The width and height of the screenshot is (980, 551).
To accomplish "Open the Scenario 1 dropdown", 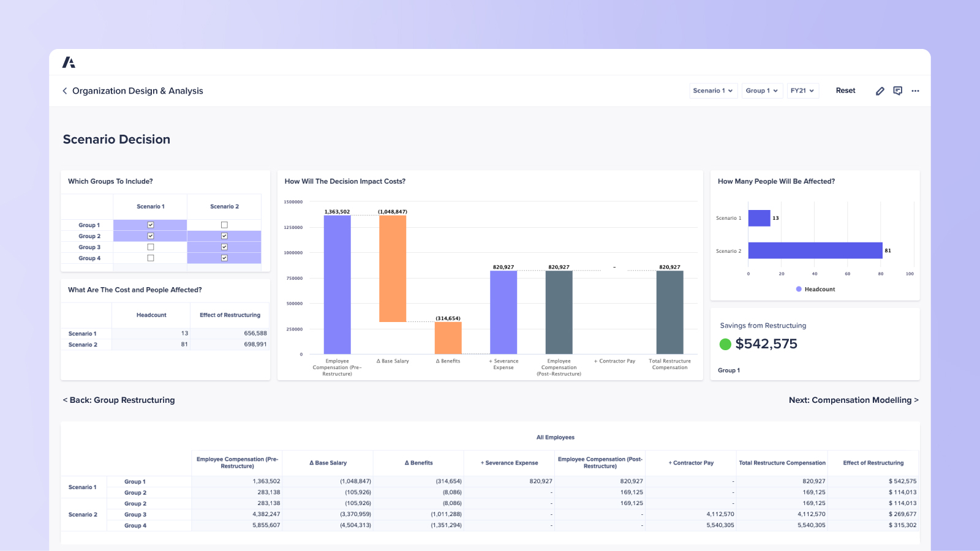I will coord(713,91).
